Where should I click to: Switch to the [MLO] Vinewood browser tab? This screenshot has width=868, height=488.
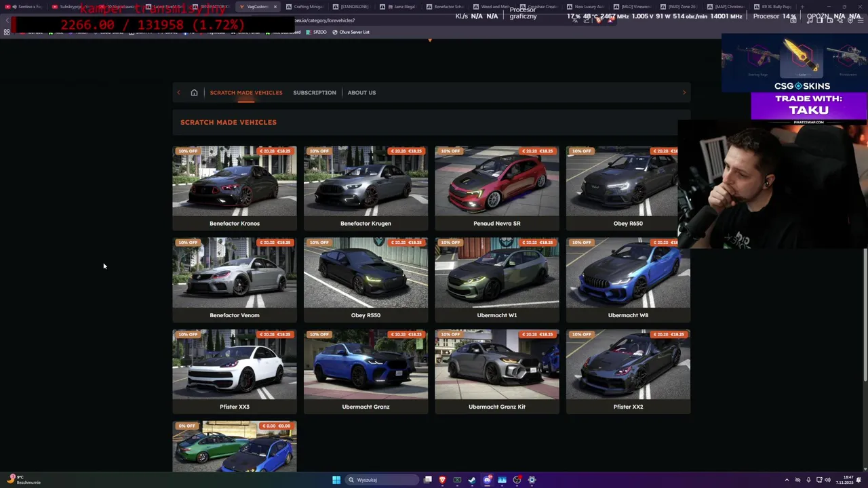pos(632,7)
